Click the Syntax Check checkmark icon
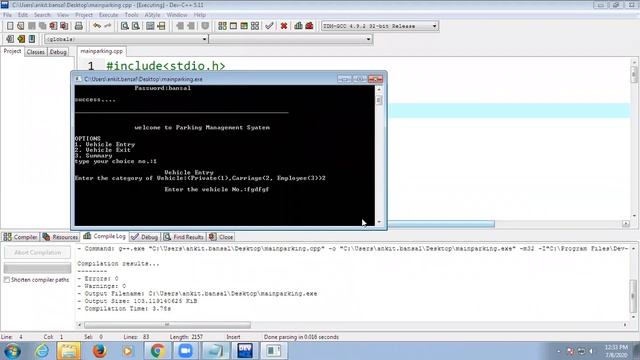640x360 pixels. [x=269, y=26]
